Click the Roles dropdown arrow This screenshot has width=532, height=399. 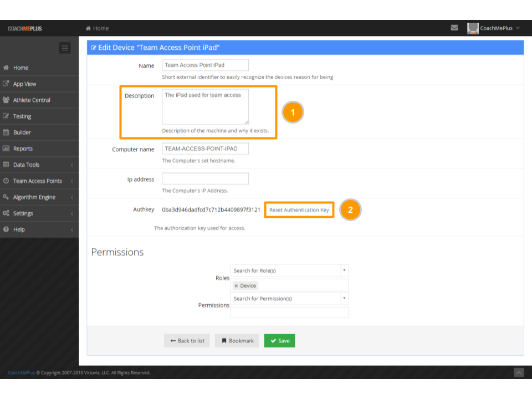click(x=344, y=270)
